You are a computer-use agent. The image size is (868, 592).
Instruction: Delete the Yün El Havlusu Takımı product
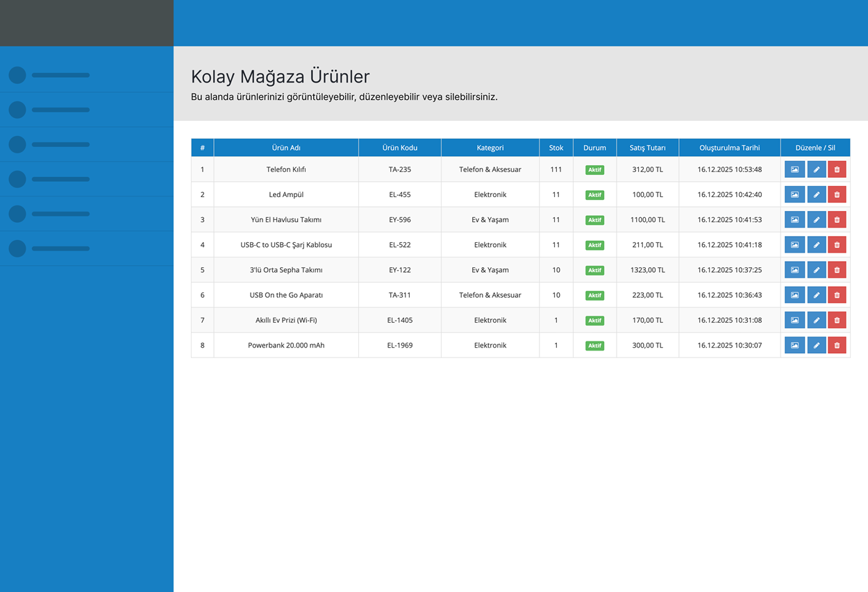(x=837, y=220)
